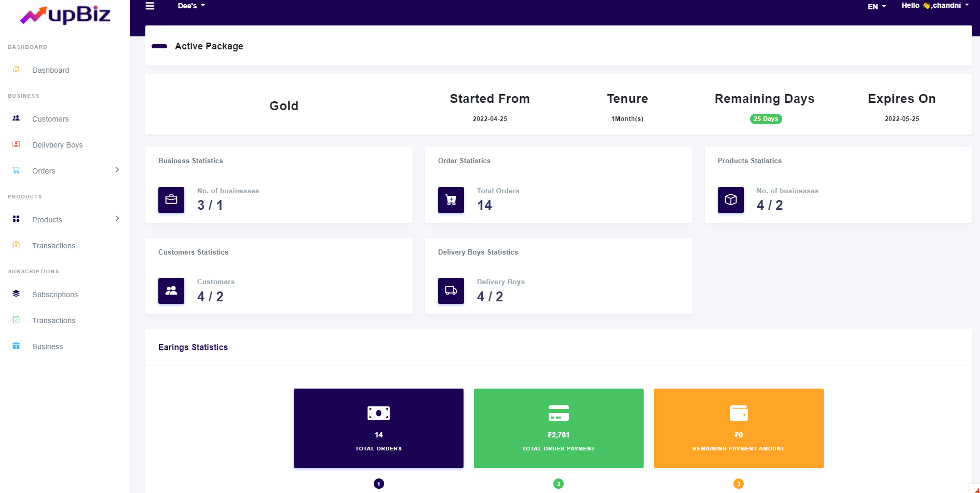This screenshot has height=493, width=980.
Task: Click the cash icon on Total Orders card
Action: 378,413
